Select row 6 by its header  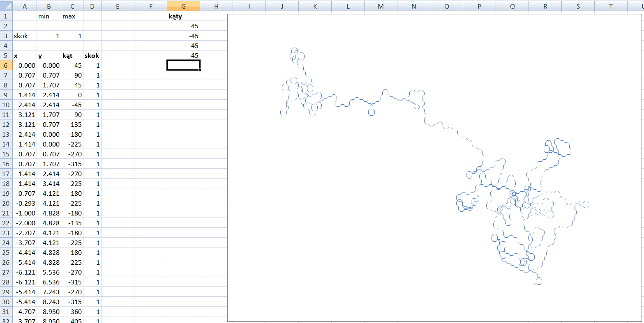6,65
